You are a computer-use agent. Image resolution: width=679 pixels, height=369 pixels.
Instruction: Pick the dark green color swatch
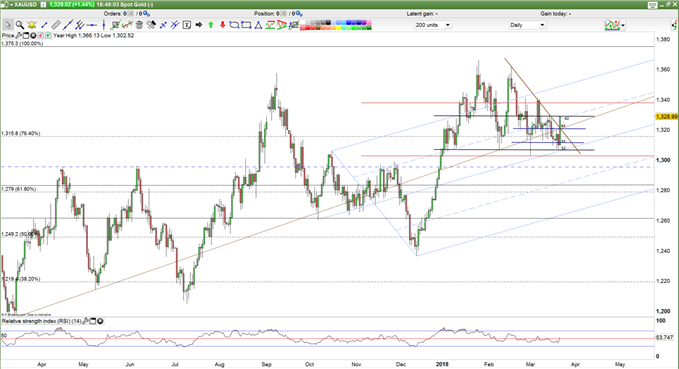[369, 27]
